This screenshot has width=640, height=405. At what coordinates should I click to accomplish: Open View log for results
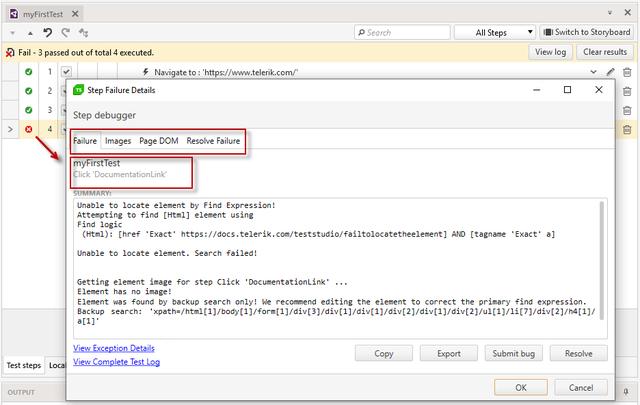tap(550, 52)
